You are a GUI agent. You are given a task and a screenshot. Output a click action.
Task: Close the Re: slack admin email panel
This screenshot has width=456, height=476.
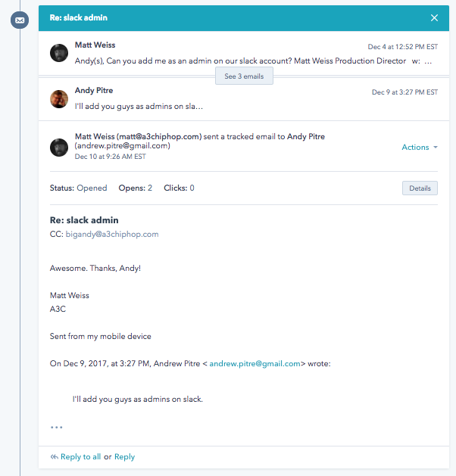(x=434, y=18)
